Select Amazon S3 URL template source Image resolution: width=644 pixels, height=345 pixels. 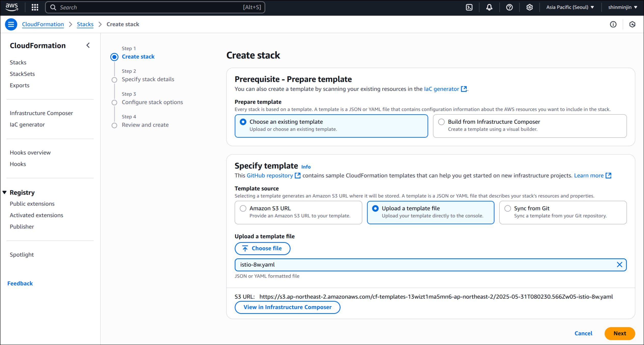(x=298, y=212)
